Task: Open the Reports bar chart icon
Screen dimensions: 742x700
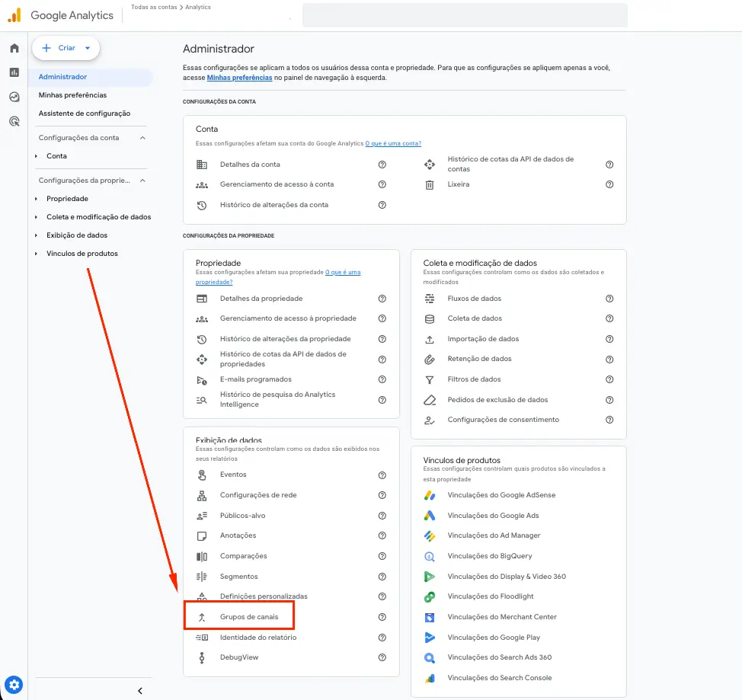Action: point(14,72)
